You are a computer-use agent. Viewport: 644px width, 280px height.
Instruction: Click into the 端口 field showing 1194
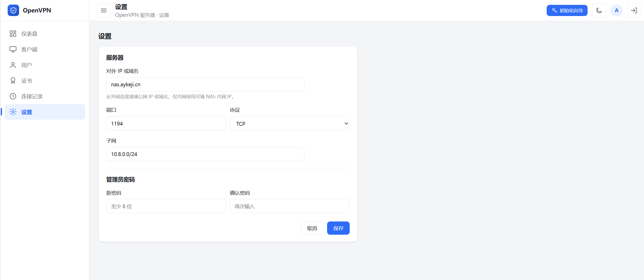pyautogui.click(x=166, y=123)
